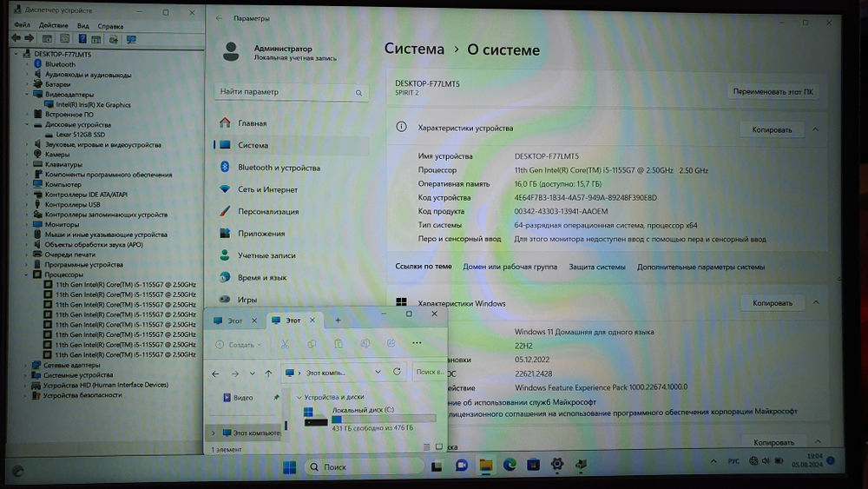Expand the Сетевые адаптеры category

[25, 365]
